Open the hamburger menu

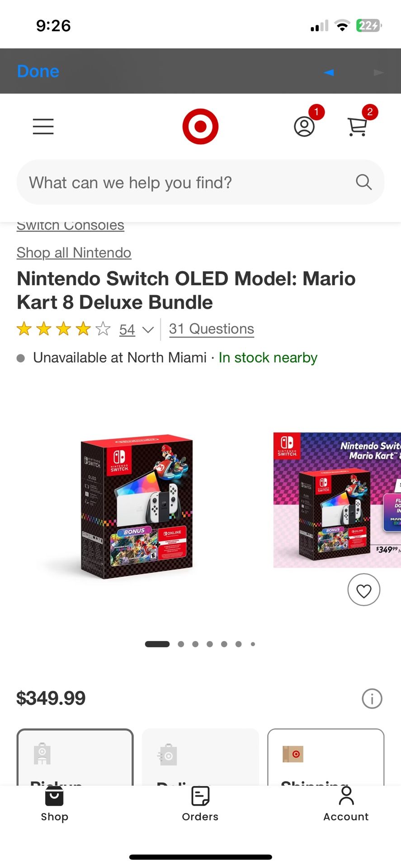[x=43, y=127]
